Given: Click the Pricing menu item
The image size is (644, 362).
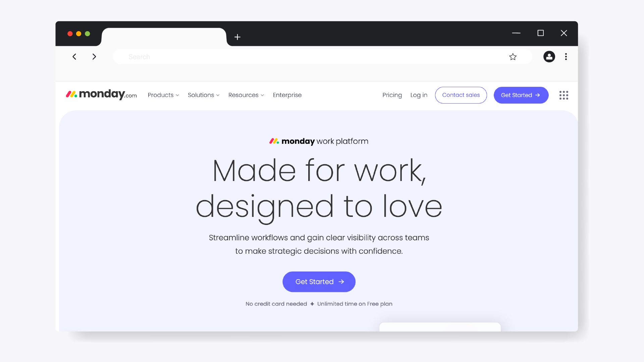Looking at the screenshot, I should point(392,95).
